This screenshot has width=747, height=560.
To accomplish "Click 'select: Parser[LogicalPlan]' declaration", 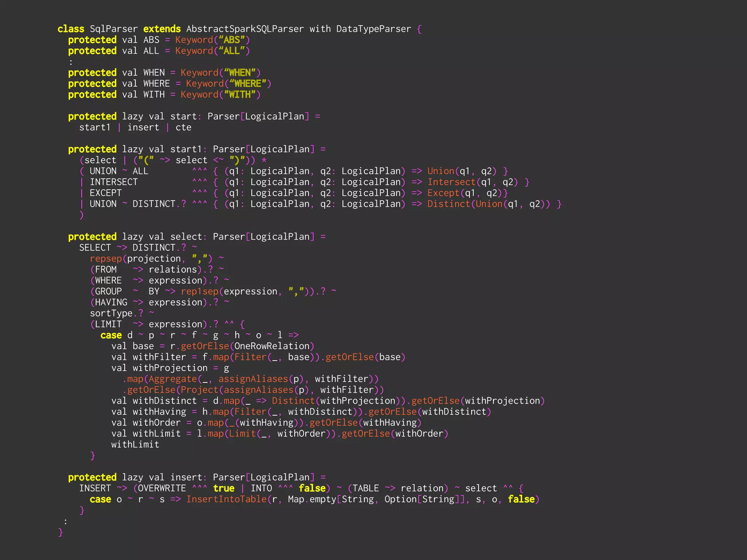I will pyautogui.click(x=243, y=237).
